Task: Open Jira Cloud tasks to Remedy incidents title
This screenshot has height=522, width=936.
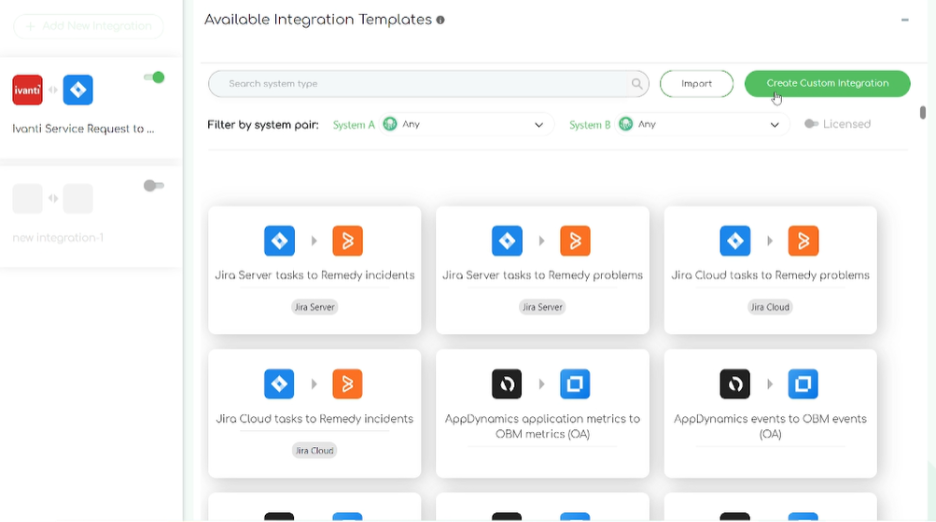Action: (315, 419)
